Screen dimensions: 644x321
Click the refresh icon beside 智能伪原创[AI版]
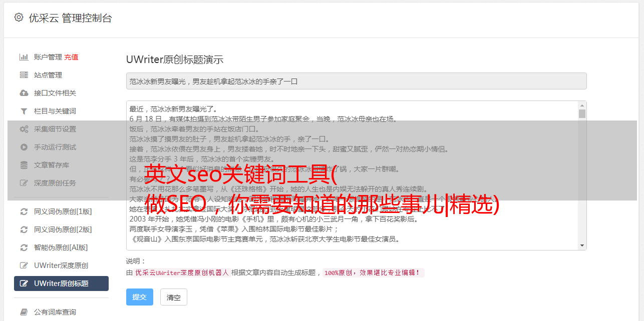[24, 247]
